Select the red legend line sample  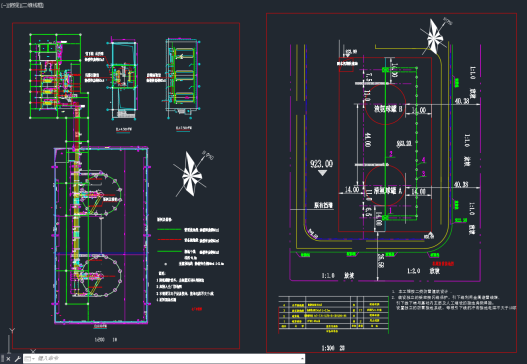(169, 240)
